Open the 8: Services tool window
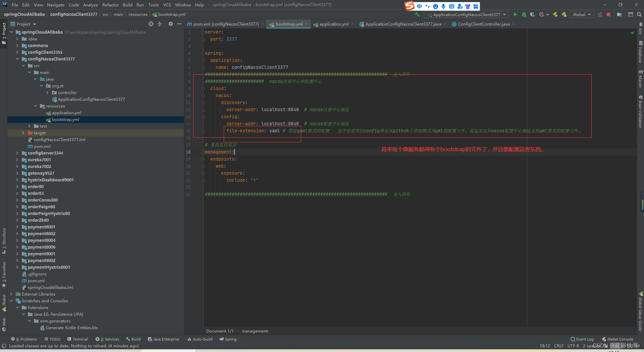This screenshot has width=644, height=352. [107, 339]
